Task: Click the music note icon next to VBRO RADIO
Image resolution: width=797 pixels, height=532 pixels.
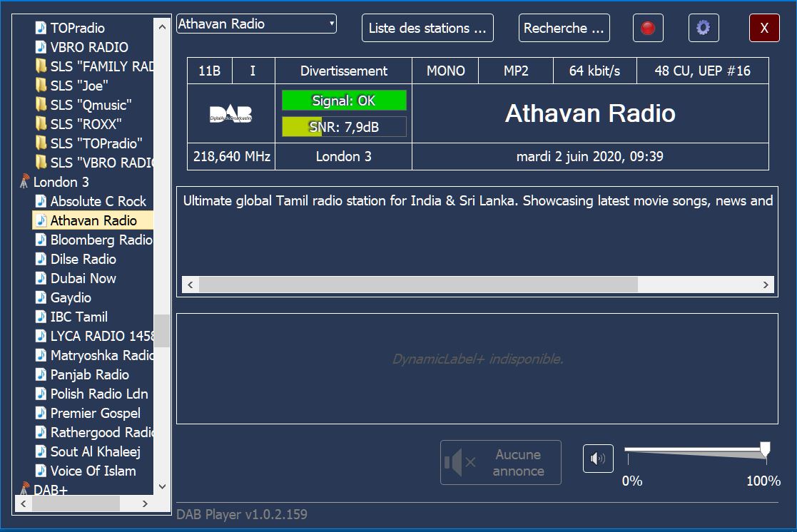Action: click(41, 47)
